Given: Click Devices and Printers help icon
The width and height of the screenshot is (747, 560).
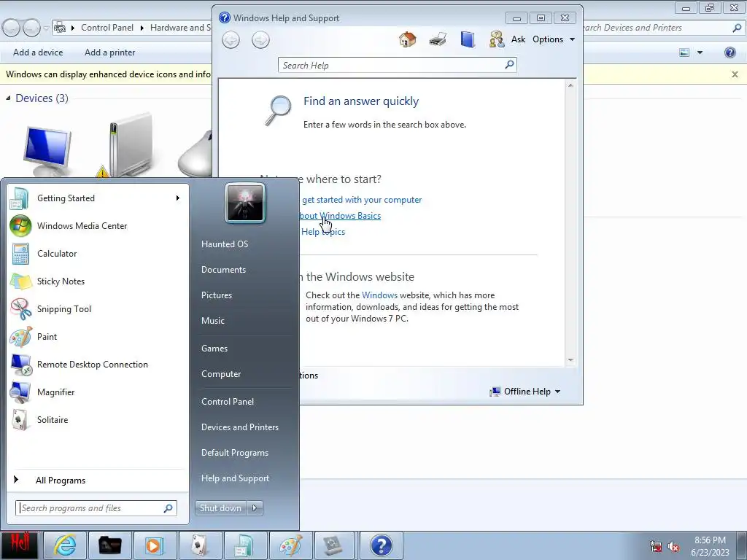Looking at the screenshot, I should point(729,52).
